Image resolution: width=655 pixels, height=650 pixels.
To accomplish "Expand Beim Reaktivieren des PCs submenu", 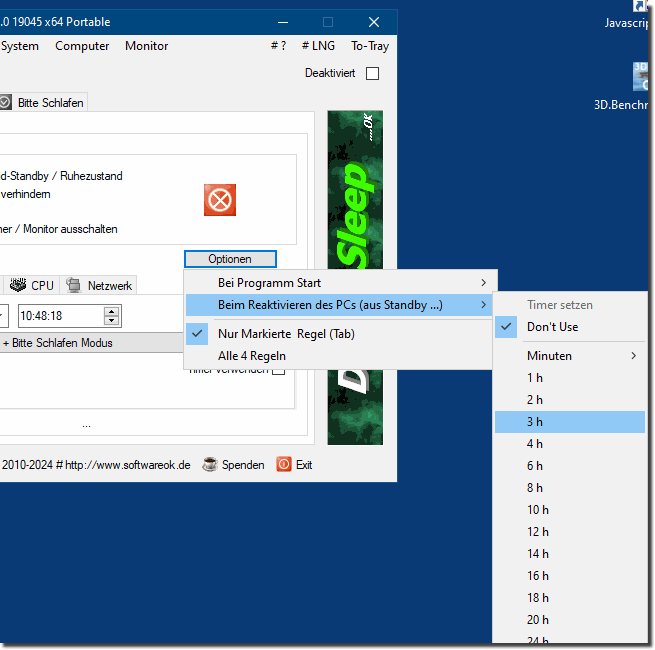I will coord(338,305).
